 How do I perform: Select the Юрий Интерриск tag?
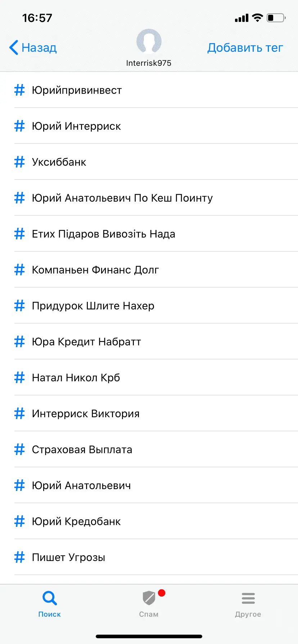coord(76,126)
